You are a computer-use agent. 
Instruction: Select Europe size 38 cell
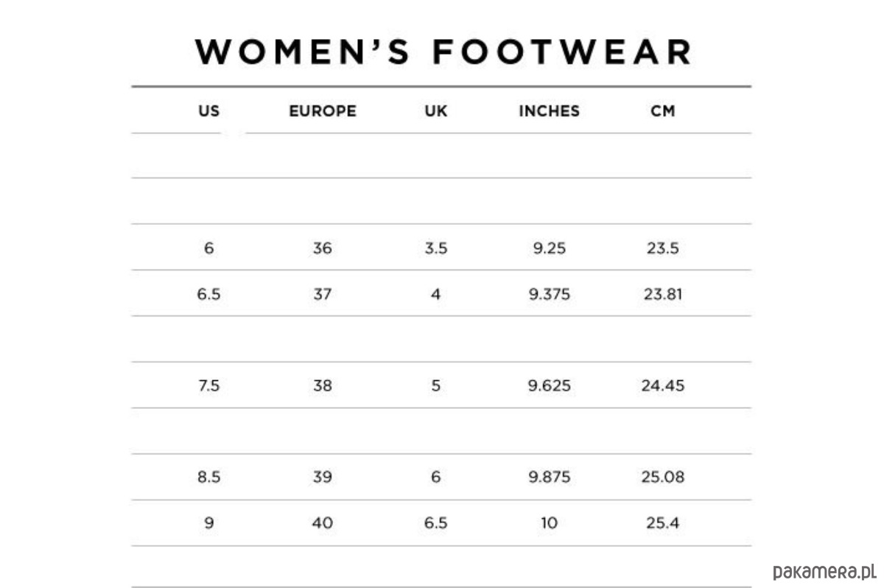(323, 385)
